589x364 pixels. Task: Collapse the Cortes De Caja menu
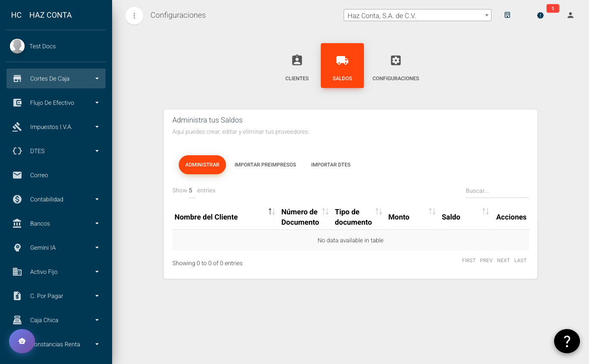pyautogui.click(x=56, y=78)
